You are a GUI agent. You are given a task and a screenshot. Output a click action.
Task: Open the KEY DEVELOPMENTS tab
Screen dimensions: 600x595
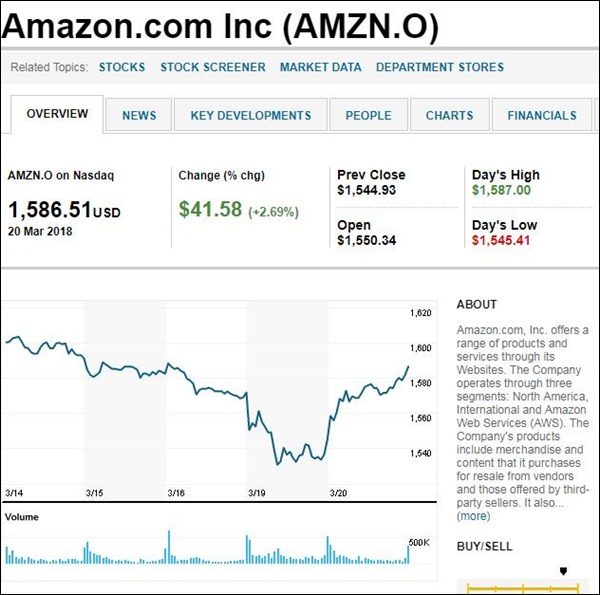[x=251, y=115]
